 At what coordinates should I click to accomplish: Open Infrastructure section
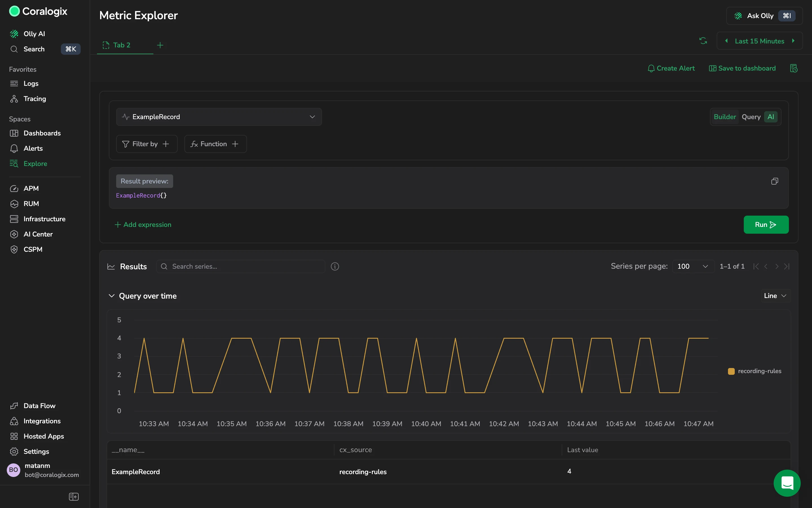pyautogui.click(x=44, y=219)
